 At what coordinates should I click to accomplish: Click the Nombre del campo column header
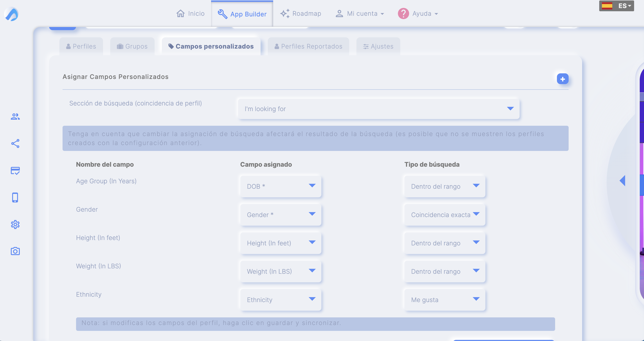105,164
